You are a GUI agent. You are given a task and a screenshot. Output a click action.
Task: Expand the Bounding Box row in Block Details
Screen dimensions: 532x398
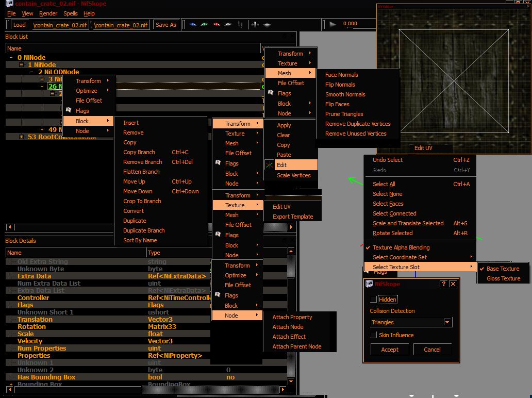coord(11,384)
